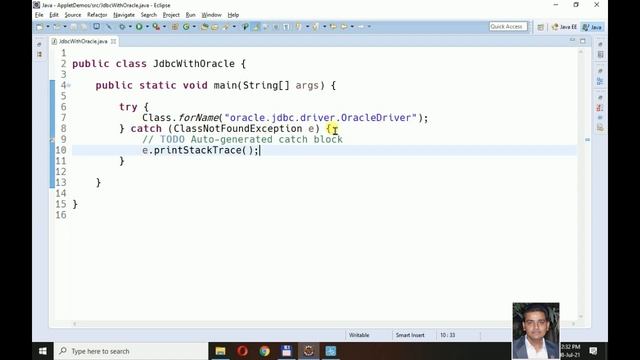
Task: Toggle Show Whitespace Characters icon
Action: click(x=286, y=27)
